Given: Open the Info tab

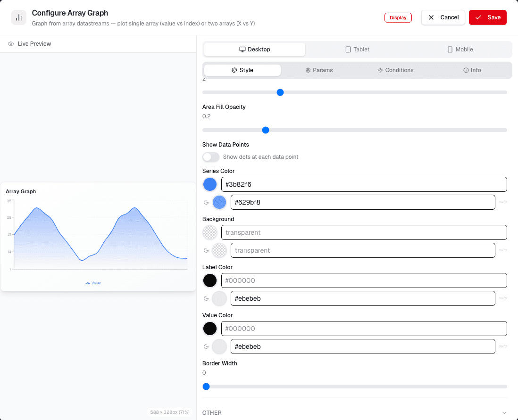Looking at the screenshot, I should 472,70.
